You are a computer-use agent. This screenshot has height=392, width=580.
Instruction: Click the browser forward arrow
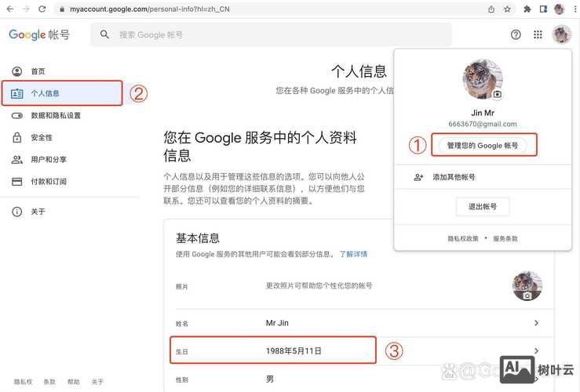26,9
